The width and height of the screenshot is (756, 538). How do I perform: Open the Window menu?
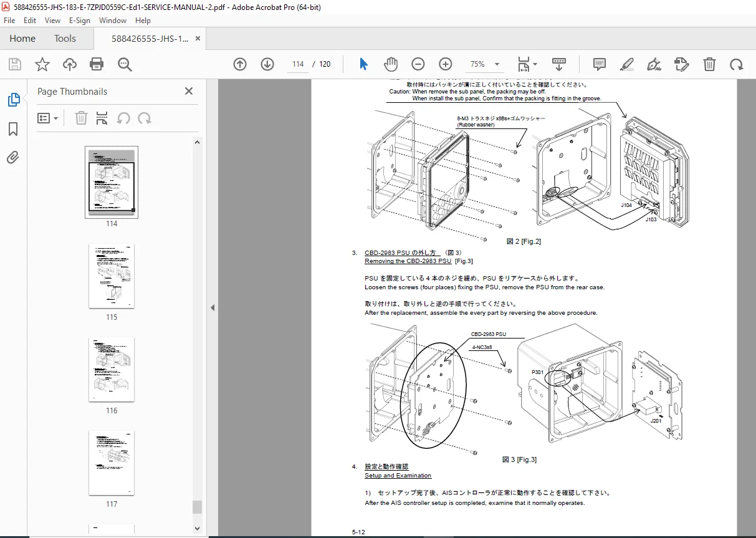pos(113,20)
